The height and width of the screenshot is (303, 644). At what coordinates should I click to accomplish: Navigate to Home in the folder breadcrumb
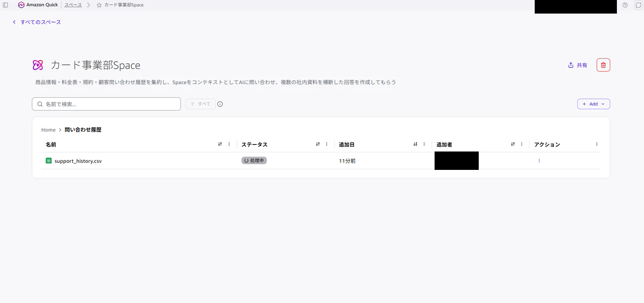(x=49, y=130)
